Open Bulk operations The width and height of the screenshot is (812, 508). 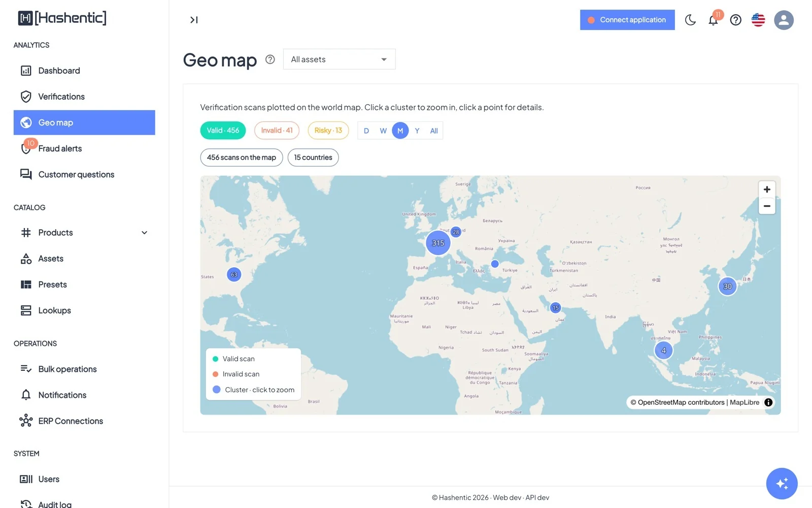tap(84, 369)
